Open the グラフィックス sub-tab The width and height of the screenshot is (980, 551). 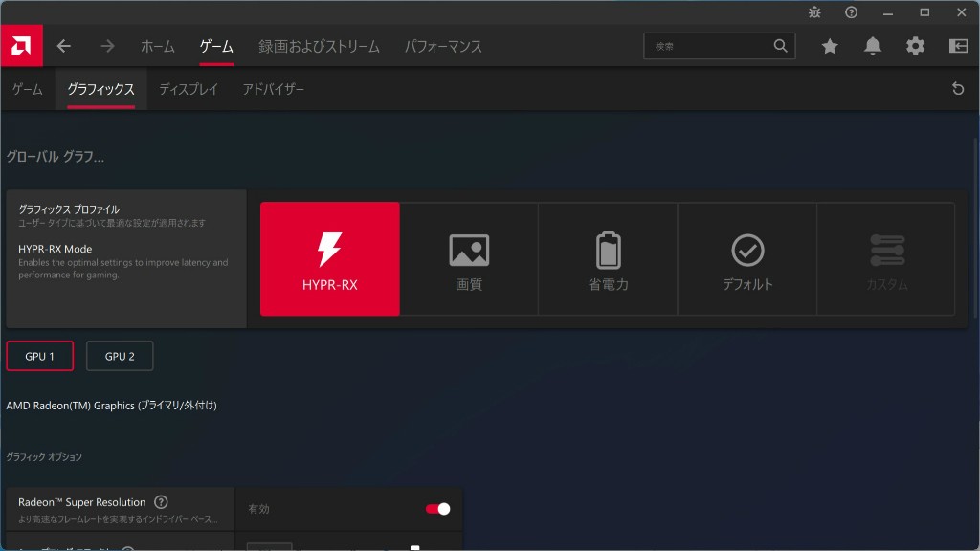point(100,89)
